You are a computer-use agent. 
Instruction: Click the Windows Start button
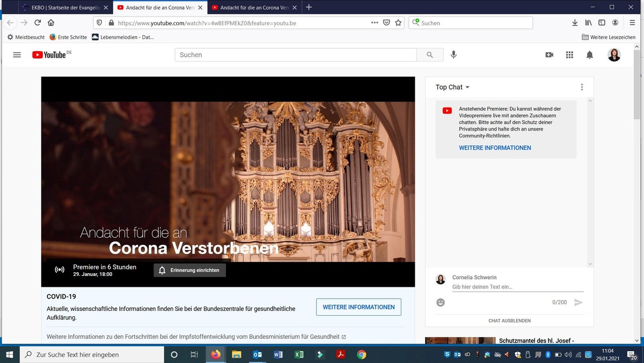click(x=10, y=354)
